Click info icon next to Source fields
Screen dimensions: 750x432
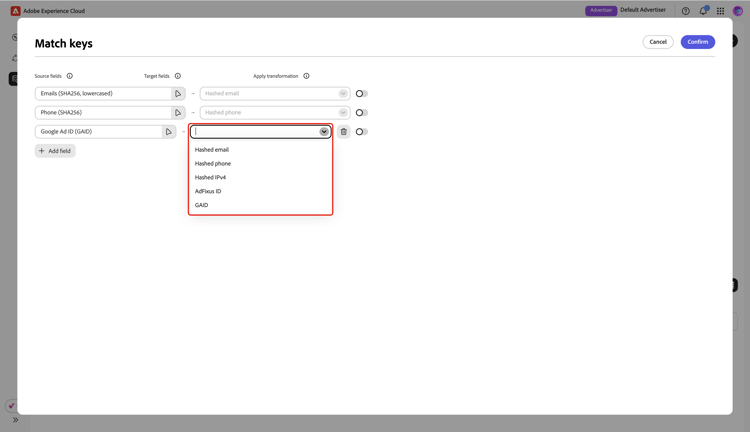(x=70, y=76)
